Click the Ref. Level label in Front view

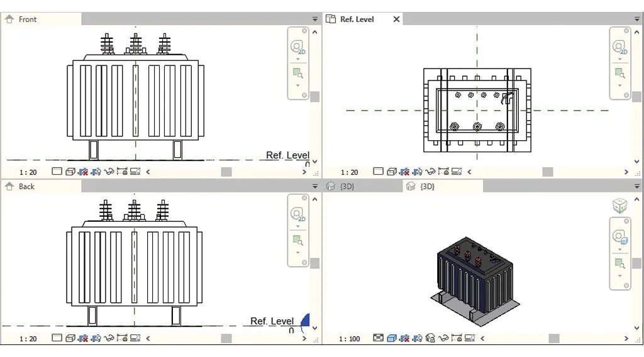click(x=287, y=155)
